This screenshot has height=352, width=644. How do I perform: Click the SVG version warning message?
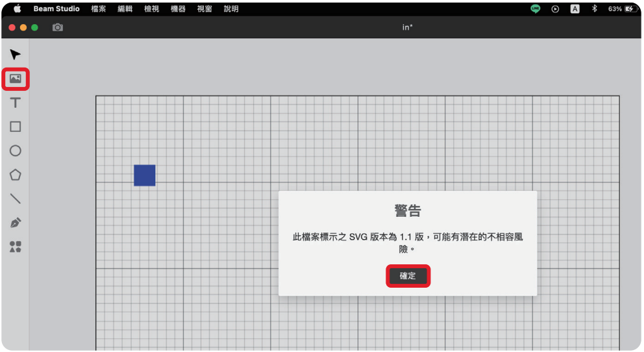408,243
